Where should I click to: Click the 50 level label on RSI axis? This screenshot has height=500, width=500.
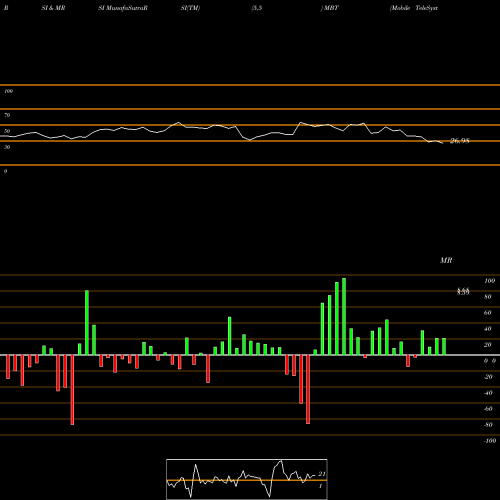(x=7, y=131)
